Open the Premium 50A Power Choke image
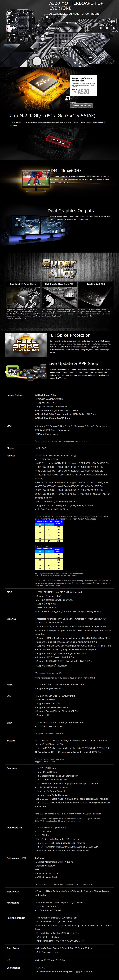119x980 pixels. coord(23,297)
